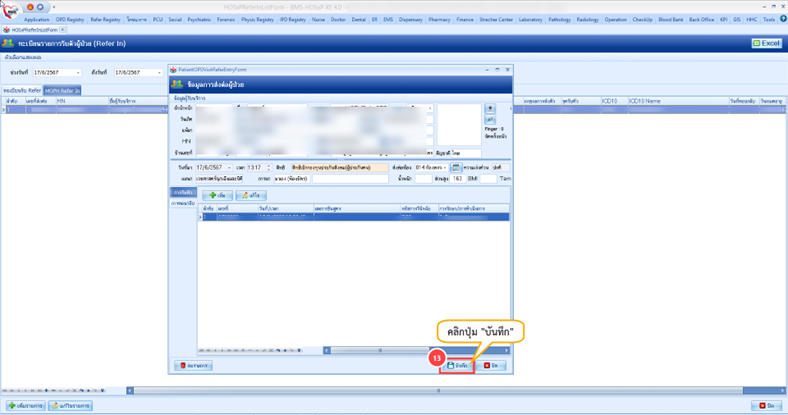Viewport: 788px width, 415px height.
Task: Open the quick-access toolbar dropdown arrow
Action: pyautogui.click(x=54, y=7)
